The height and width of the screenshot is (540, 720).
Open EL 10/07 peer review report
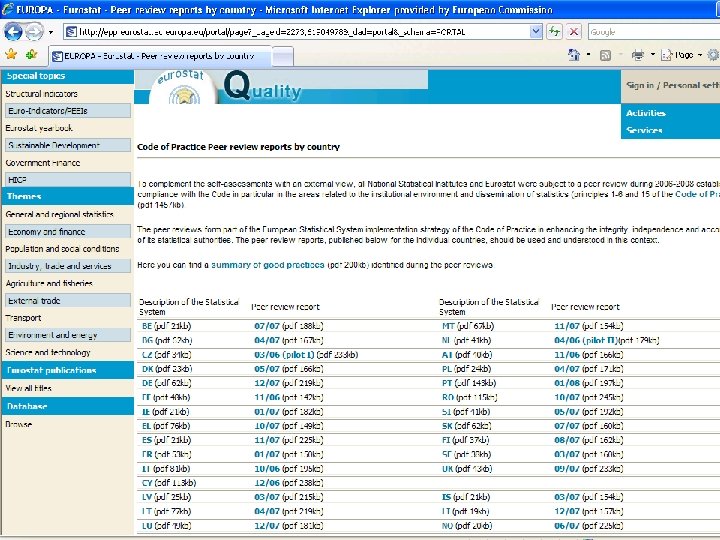(x=267, y=426)
